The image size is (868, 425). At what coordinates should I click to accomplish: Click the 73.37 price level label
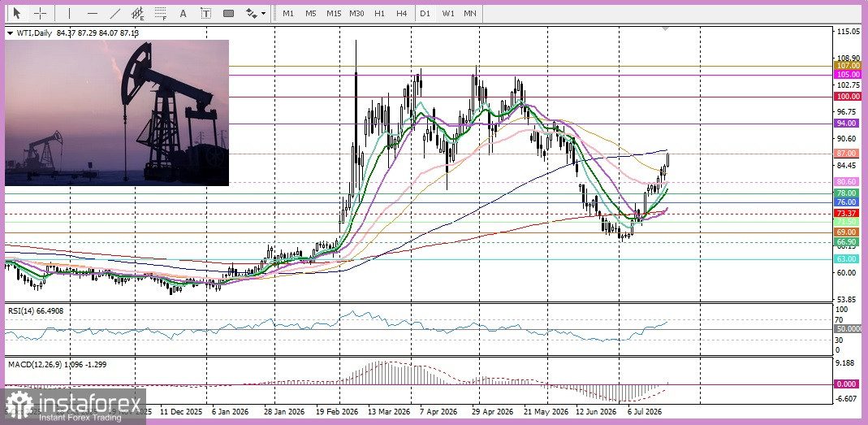point(848,214)
